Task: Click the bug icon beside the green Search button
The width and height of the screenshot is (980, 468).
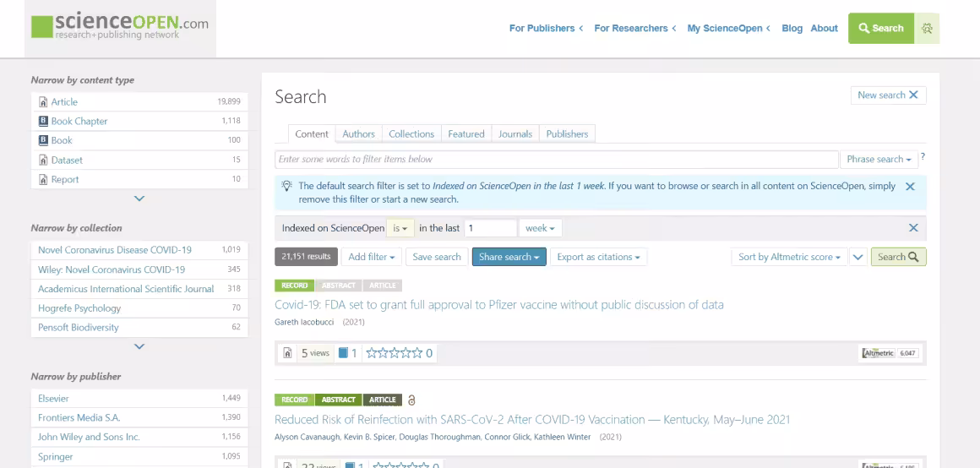Action: (927, 28)
